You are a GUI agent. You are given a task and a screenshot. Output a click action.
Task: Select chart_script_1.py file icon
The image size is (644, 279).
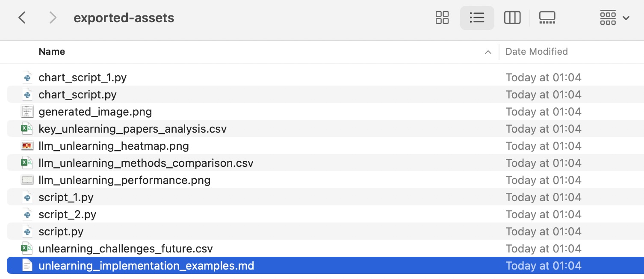click(x=27, y=77)
